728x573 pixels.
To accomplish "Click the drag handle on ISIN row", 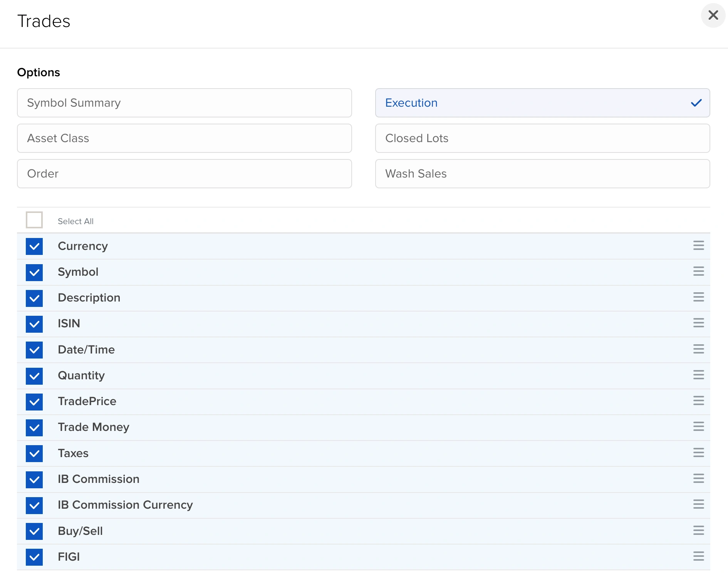I will pos(698,323).
